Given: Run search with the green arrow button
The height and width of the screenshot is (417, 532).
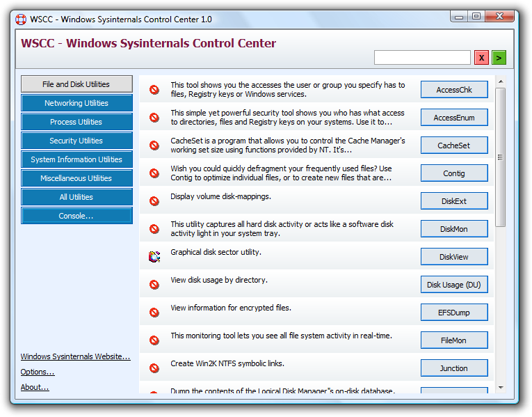Looking at the screenshot, I should [499, 58].
